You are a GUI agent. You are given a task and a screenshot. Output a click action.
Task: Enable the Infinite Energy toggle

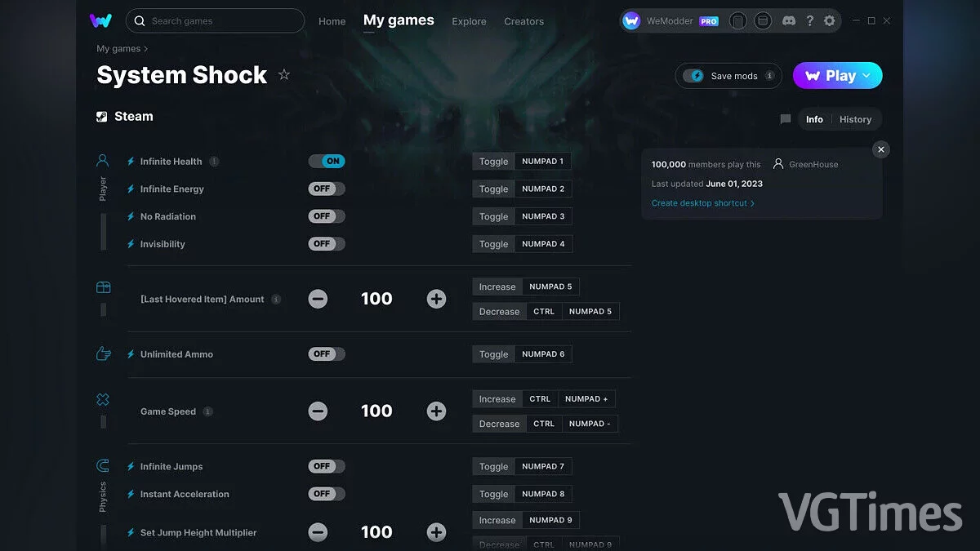pyautogui.click(x=327, y=189)
